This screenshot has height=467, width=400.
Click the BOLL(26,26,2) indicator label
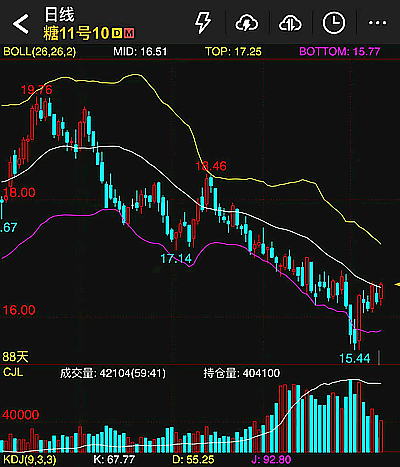(40, 52)
